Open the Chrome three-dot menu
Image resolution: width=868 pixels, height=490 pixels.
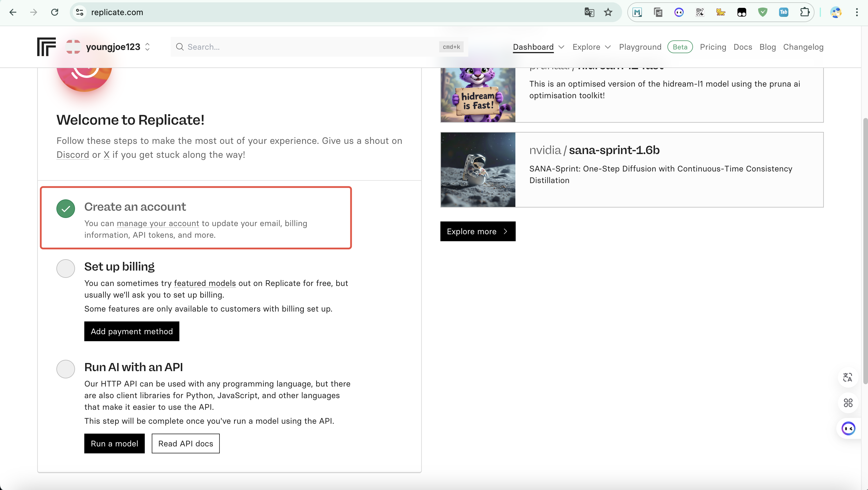[857, 12]
